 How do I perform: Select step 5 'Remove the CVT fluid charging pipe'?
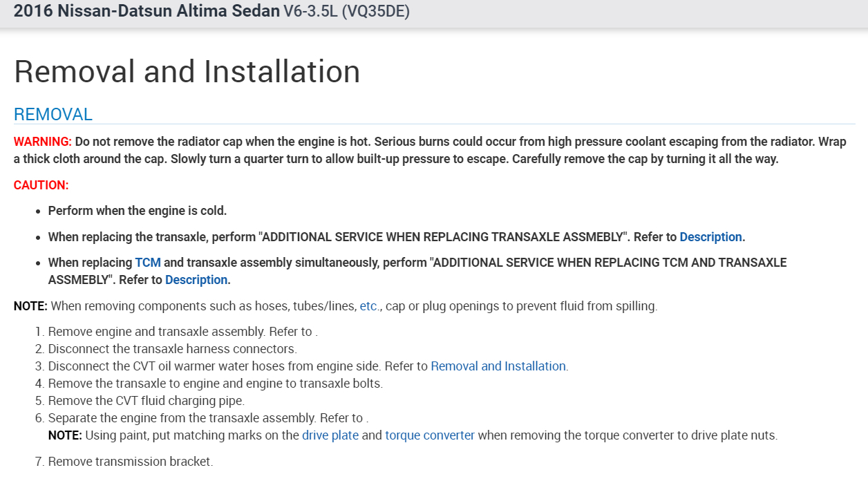coord(146,401)
